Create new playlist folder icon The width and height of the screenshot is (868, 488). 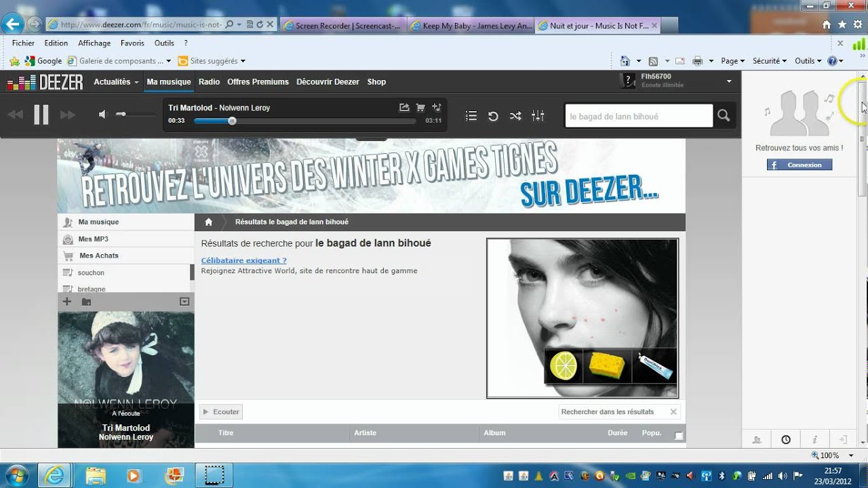click(x=86, y=302)
